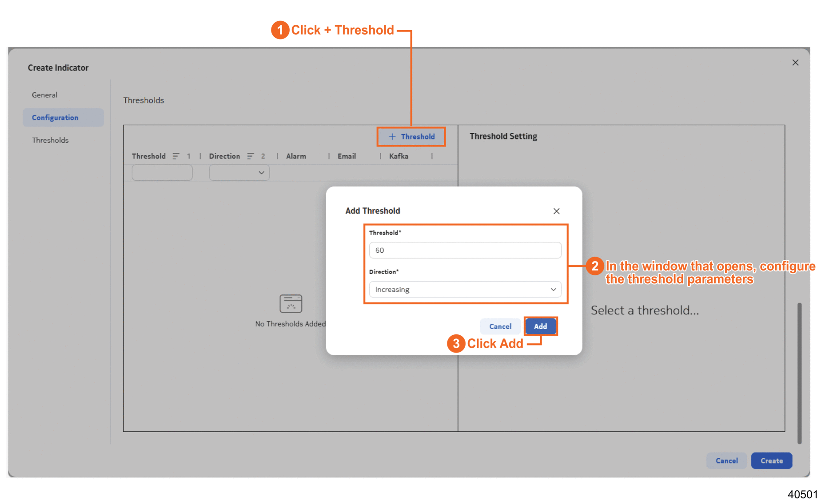Screen dimensions: 821x504
Task: Click the Threshold column sort icon
Action: point(176,156)
